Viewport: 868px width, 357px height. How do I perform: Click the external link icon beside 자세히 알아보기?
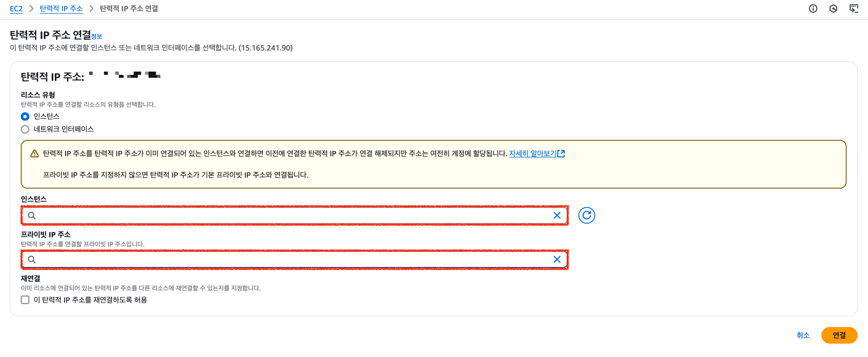(561, 154)
